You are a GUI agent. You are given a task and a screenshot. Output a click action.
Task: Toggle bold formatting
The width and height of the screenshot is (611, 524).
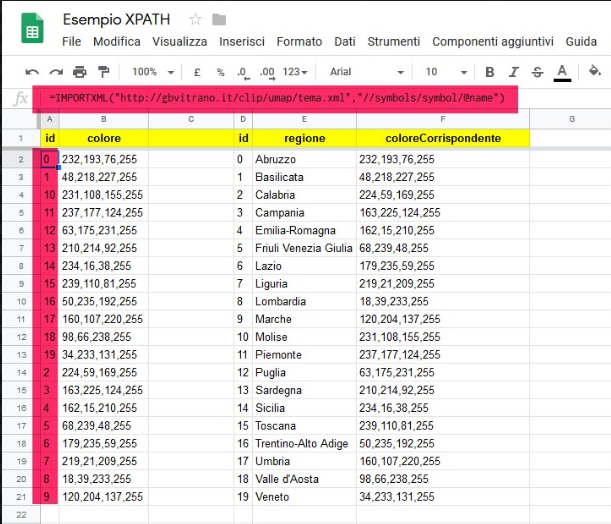[x=489, y=72]
